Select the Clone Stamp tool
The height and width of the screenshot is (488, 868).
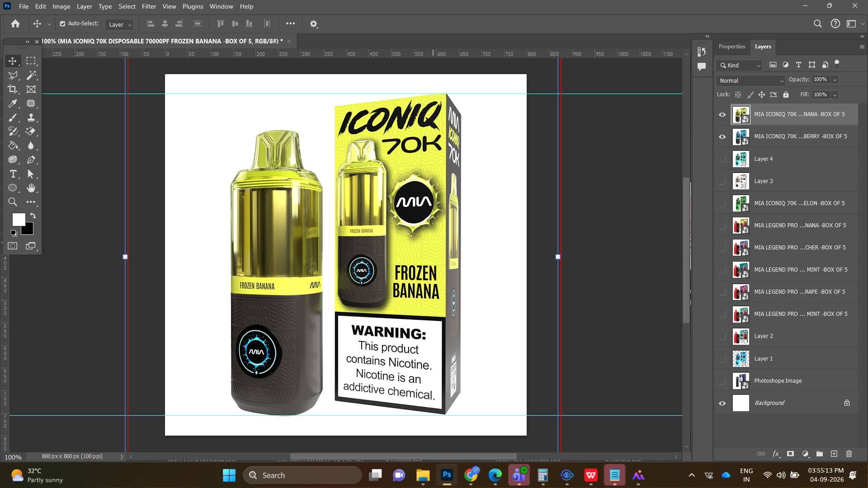click(31, 117)
